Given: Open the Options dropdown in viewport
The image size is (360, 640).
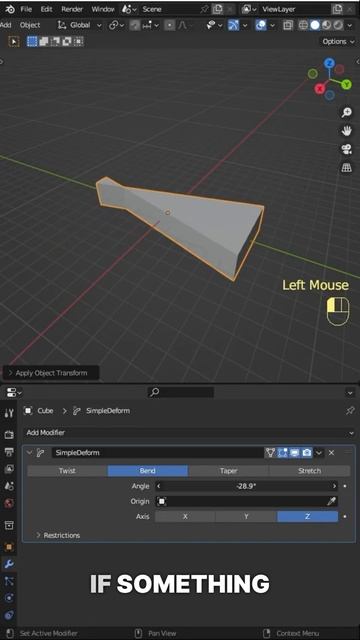Looking at the screenshot, I should pyautogui.click(x=337, y=41).
